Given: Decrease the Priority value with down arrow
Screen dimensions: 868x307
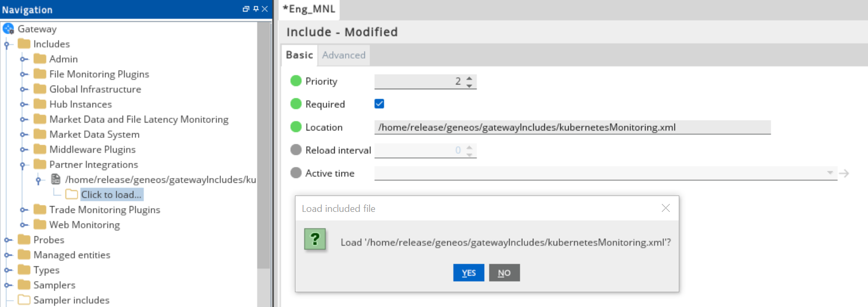Looking at the screenshot, I should pyautogui.click(x=469, y=85).
